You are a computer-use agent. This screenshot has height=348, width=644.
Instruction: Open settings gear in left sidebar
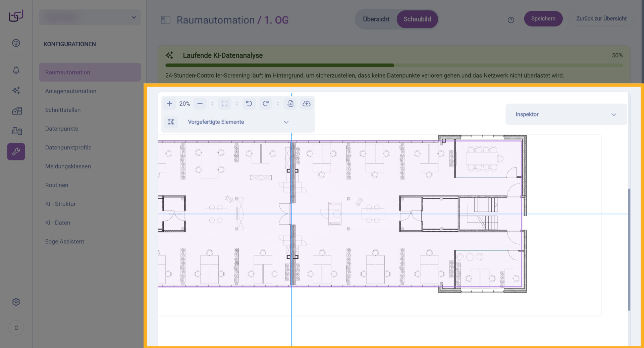[16, 302]
